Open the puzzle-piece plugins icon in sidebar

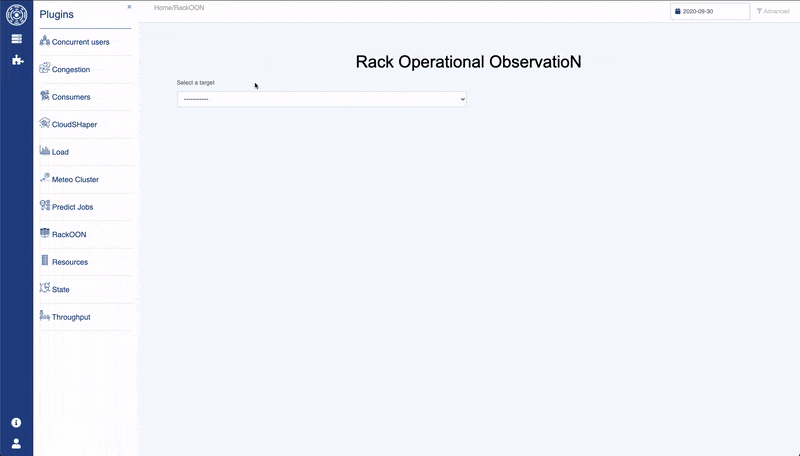coord(16,60)
